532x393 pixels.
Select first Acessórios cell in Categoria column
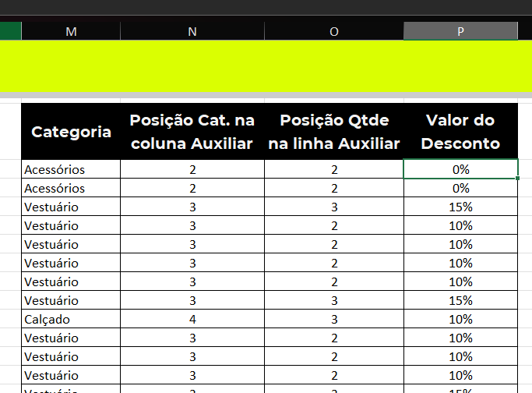(71, 168)
